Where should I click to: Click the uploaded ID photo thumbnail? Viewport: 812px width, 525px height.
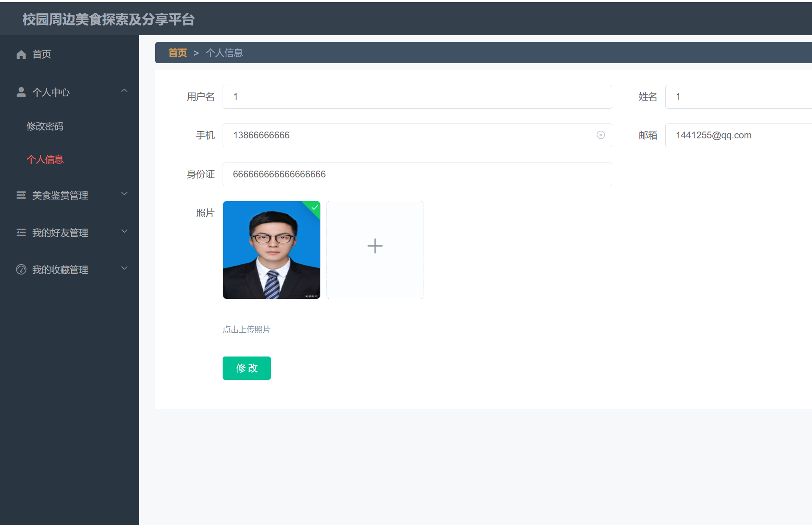pyautogui.click(x=271, y=250)
